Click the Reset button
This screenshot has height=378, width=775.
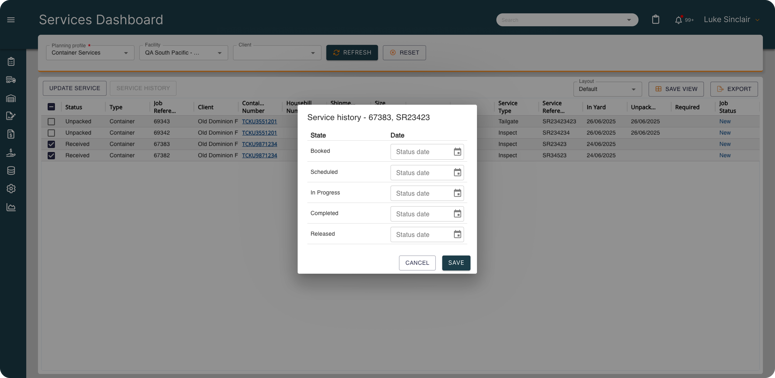(x=404, y=53)
